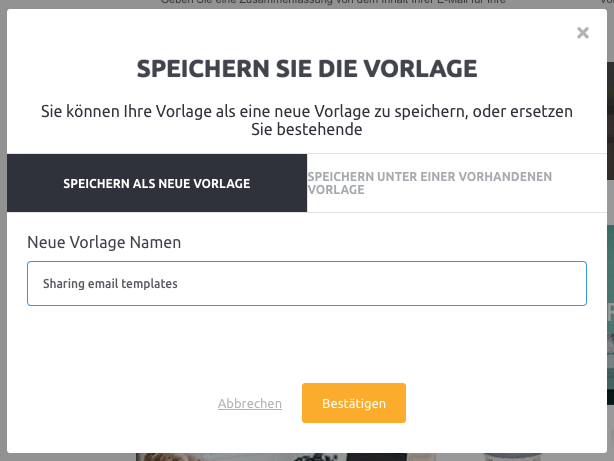Select the Speichern als neue Vorlage tab
The width and height of the screenshot is (614, 461).
click(157, 183)
